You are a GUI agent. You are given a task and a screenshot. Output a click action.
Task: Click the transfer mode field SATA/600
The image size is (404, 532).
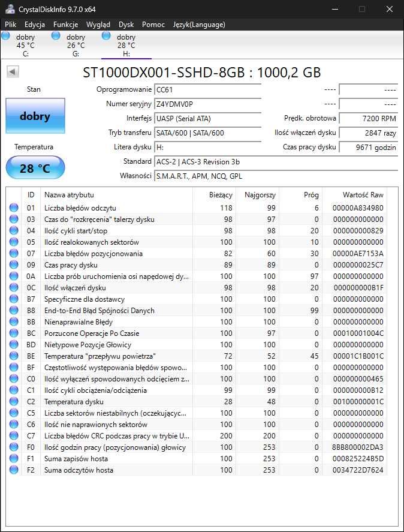[207, 133]
